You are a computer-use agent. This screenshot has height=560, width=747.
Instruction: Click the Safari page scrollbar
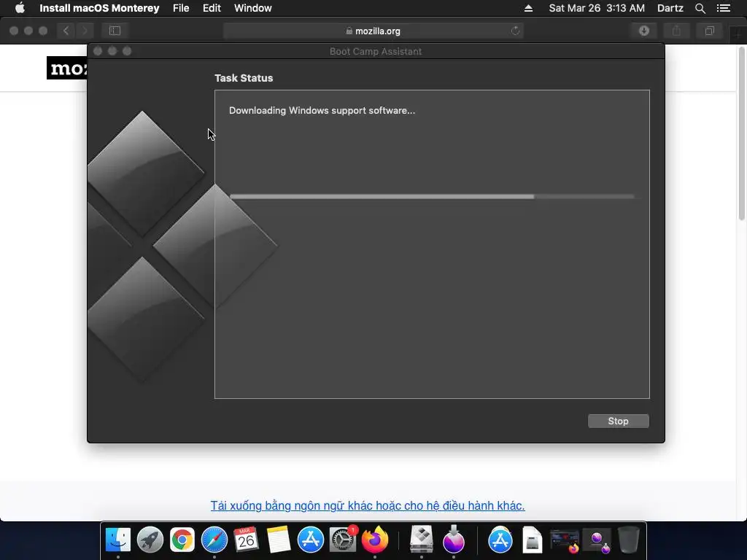pyautogui.click(x=741, y=133)
